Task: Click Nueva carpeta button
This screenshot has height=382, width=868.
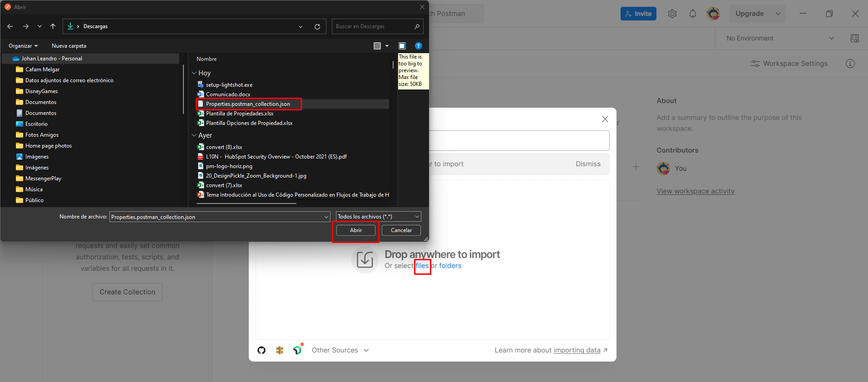Action: 69,46
